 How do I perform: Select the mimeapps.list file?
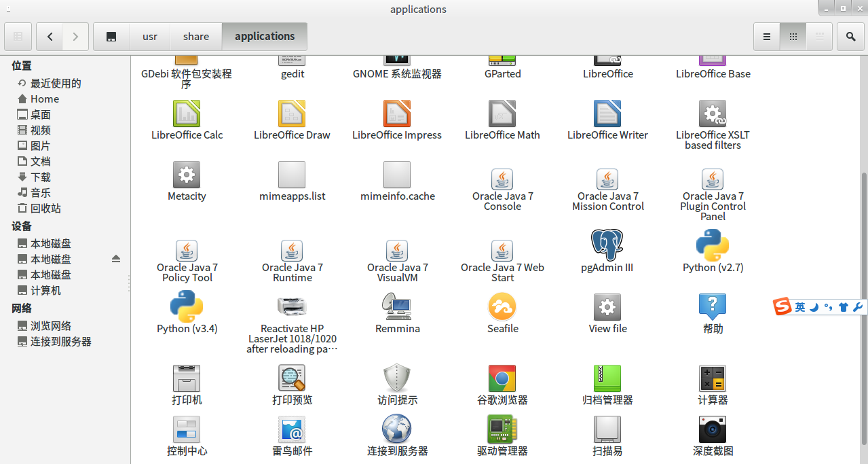point(292,175)
